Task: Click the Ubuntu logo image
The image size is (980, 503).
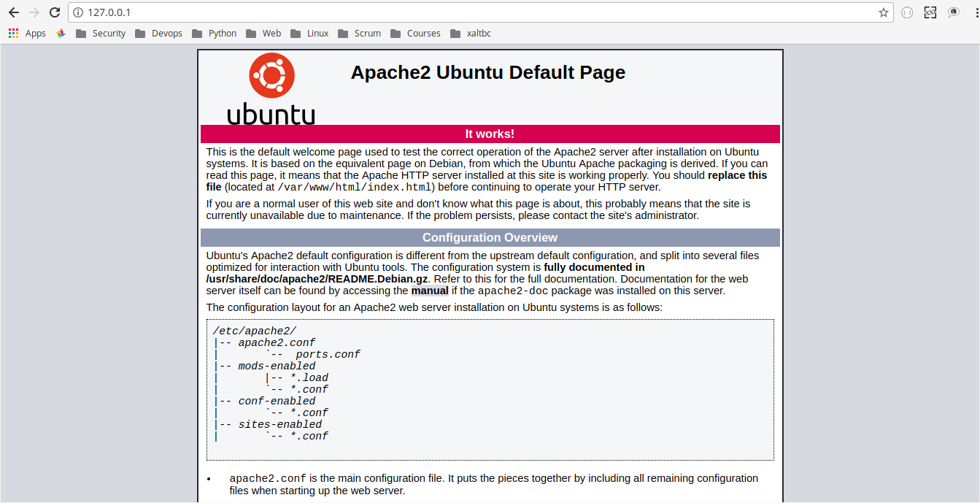Action: pos(271,88)
